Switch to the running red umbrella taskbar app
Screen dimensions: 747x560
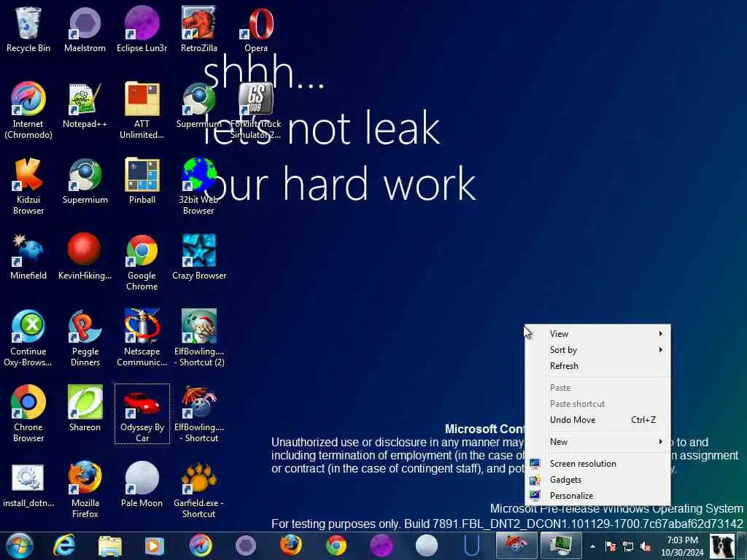516,545
